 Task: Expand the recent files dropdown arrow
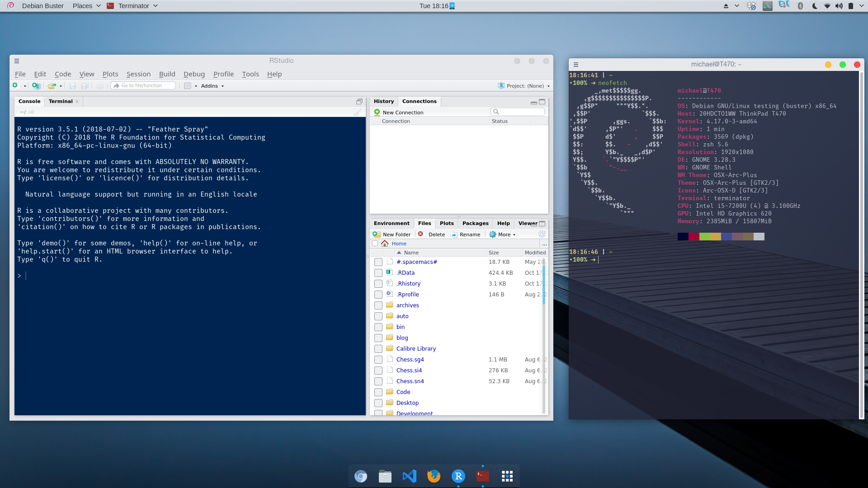point(61,86)
